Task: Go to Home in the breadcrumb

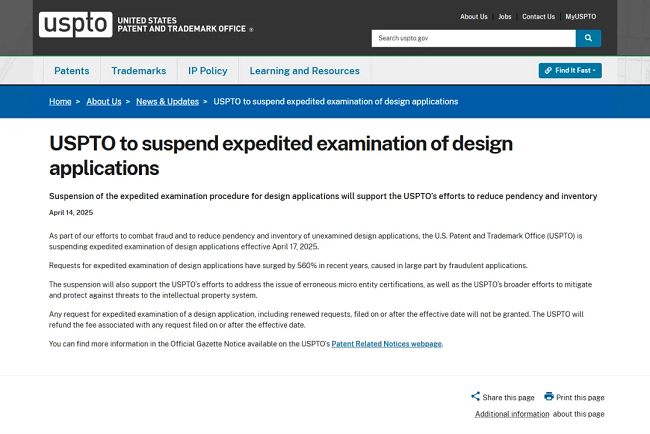Action: (x=60, y=102)
